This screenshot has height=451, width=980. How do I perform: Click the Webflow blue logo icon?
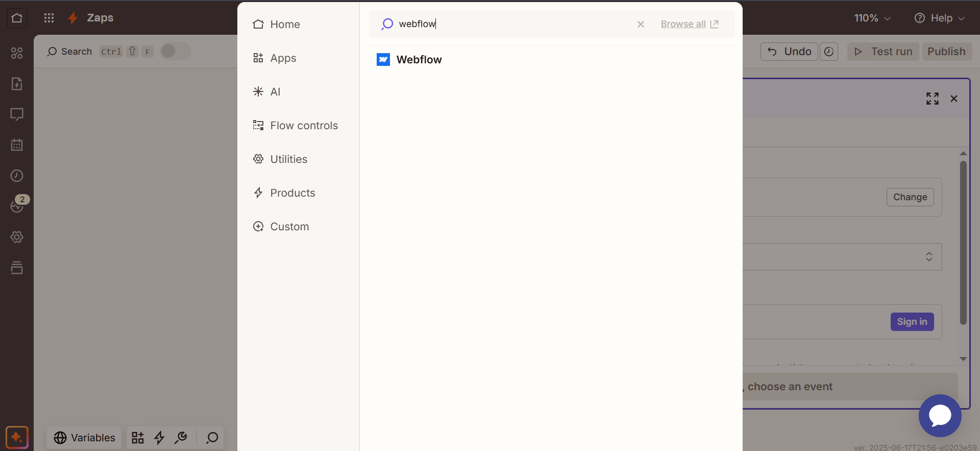[383, 60]
